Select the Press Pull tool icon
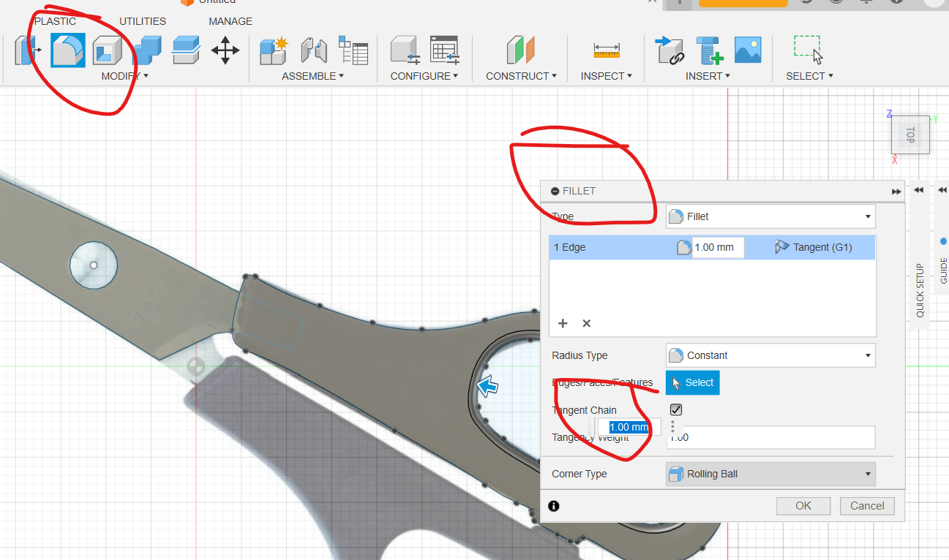 28,50
